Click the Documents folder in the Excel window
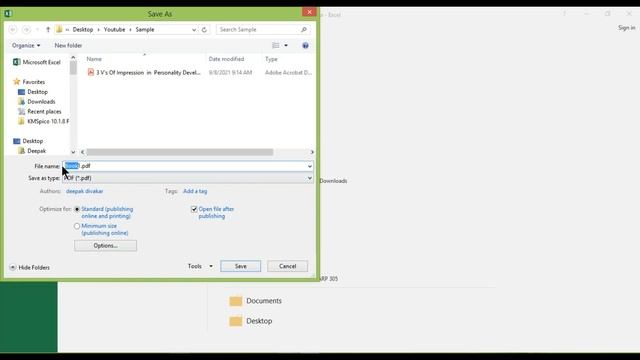640x360 pixels. pos(256,301)
